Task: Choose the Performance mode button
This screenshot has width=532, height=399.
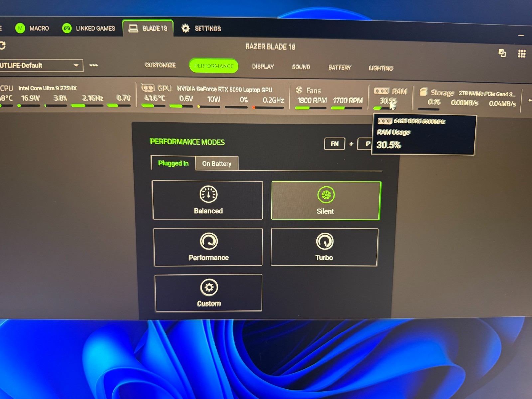Action: coord(208,247)
